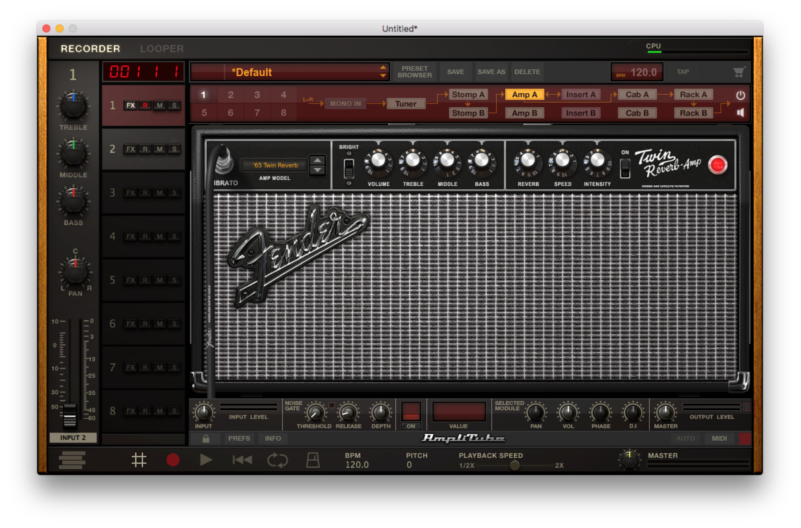Viewport: 801px width, 528px height.
Task: Click the noise gate THRESHOLD knob
Action: coord(315,413)
